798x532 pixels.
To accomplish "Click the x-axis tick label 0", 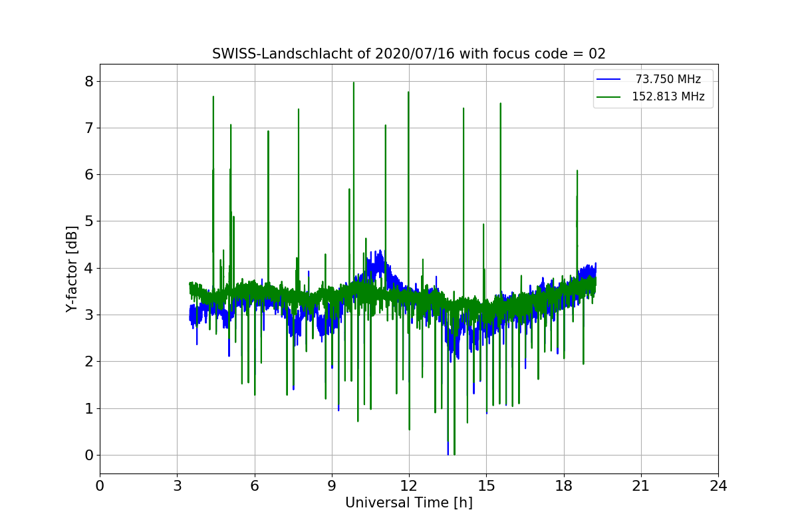I will click(100, 486).
